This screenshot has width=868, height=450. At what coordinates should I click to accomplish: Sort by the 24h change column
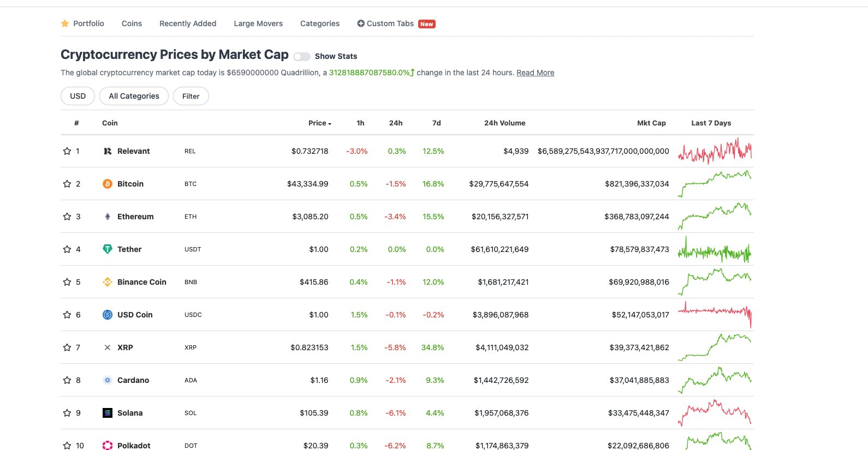[x=396, y=123]
